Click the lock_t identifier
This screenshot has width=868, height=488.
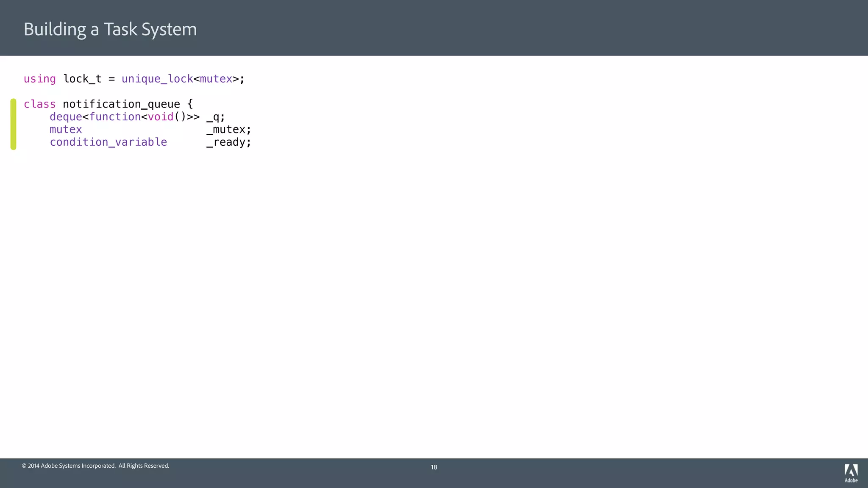tap(82, 79)
